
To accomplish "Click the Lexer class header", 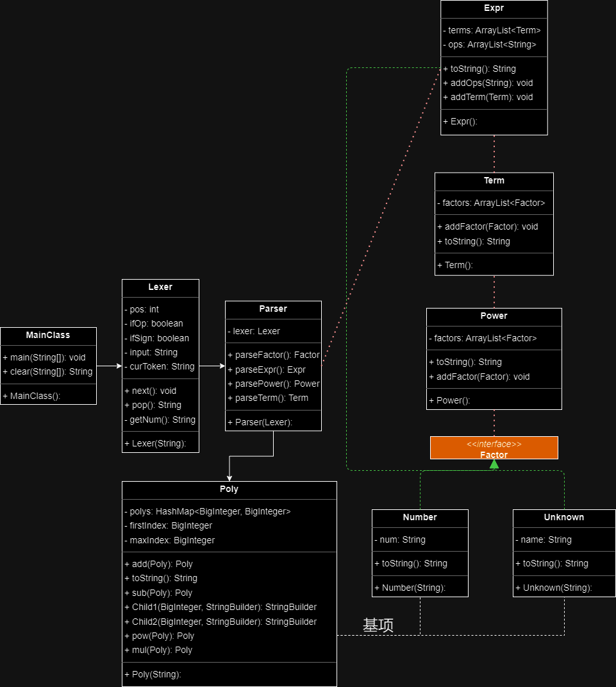I will pyautogui.click(x=160, y=288).
